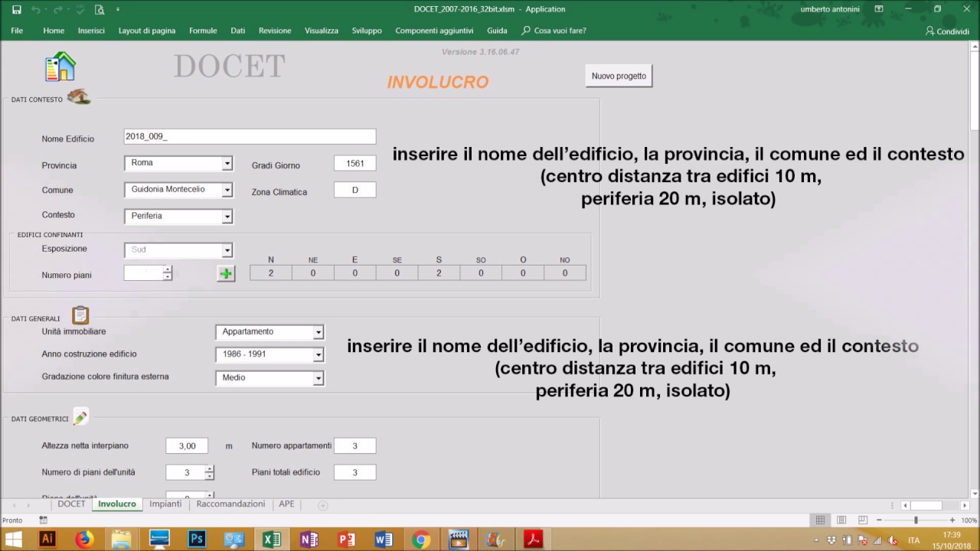
Task: Click the green plus add-building button
Action: [x=226, y=273]
